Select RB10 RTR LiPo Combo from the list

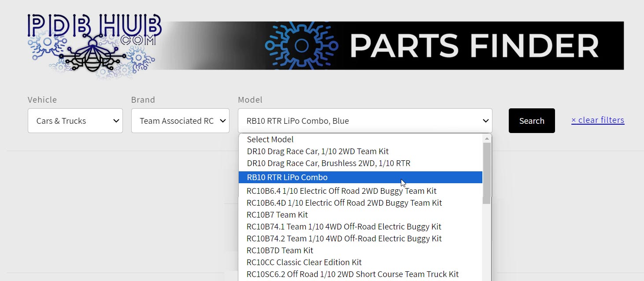[287, 177]
